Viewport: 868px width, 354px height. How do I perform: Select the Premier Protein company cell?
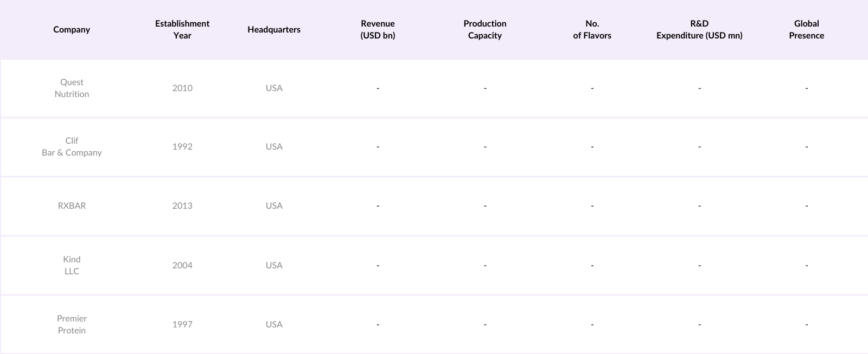72,324
